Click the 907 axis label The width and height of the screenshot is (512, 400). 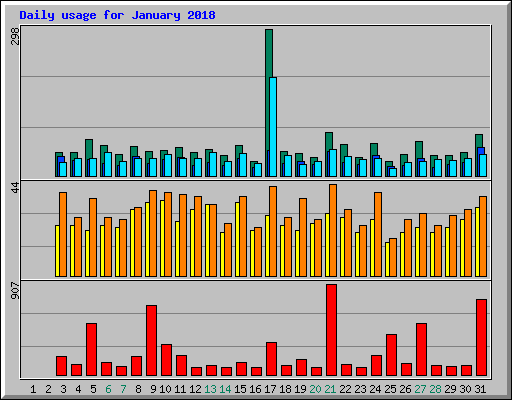pyautogui.click(x=15, y=291)
